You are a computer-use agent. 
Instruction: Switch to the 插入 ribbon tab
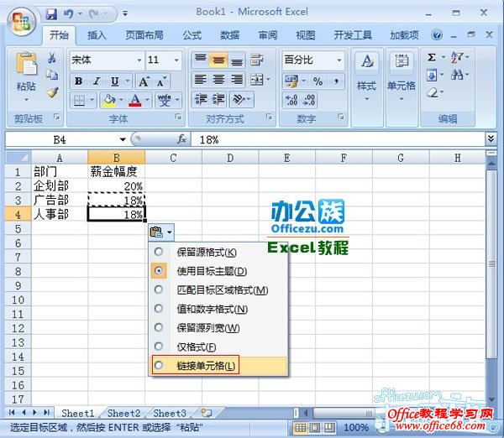97,35
